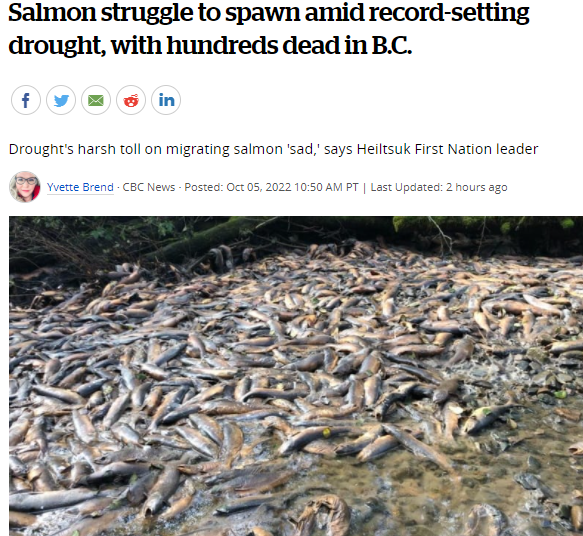Click "Salmon struggle to spawn" in the headline

click(154, 13)
